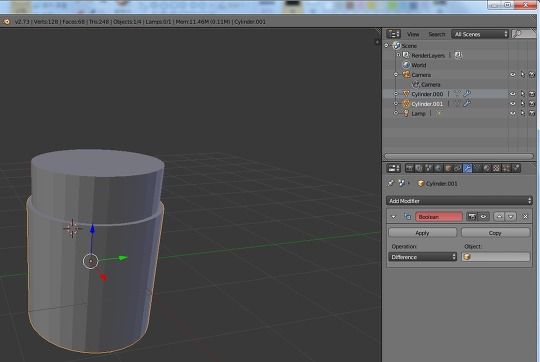Hide Cylinder.001 using its eye icon
Image resolution: width=540 pixels, height=362 pixels.
pos(513,103)
